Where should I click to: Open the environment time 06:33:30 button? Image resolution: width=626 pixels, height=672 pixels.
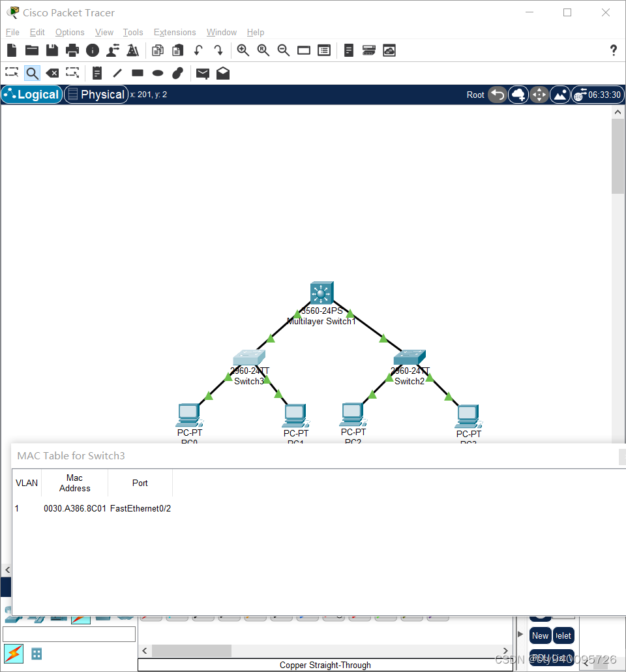(598, 95)
